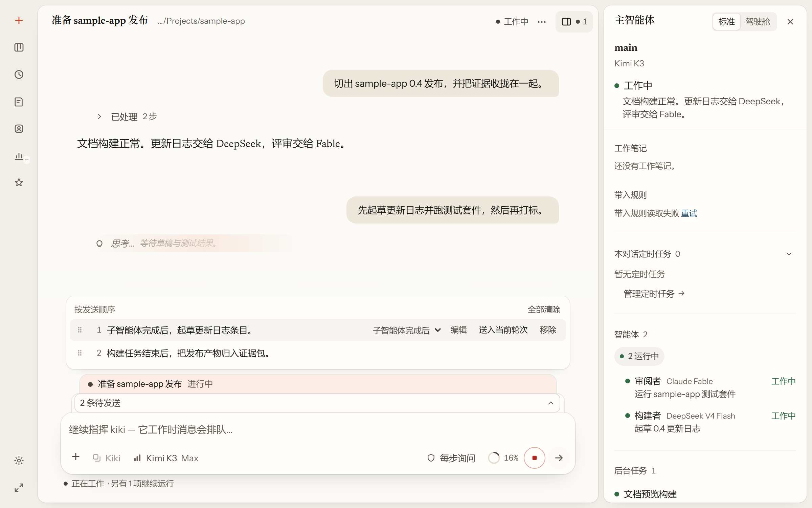Click the 16% context usage ring
Screen dimensions: 812x508
(x=503, y=458)
